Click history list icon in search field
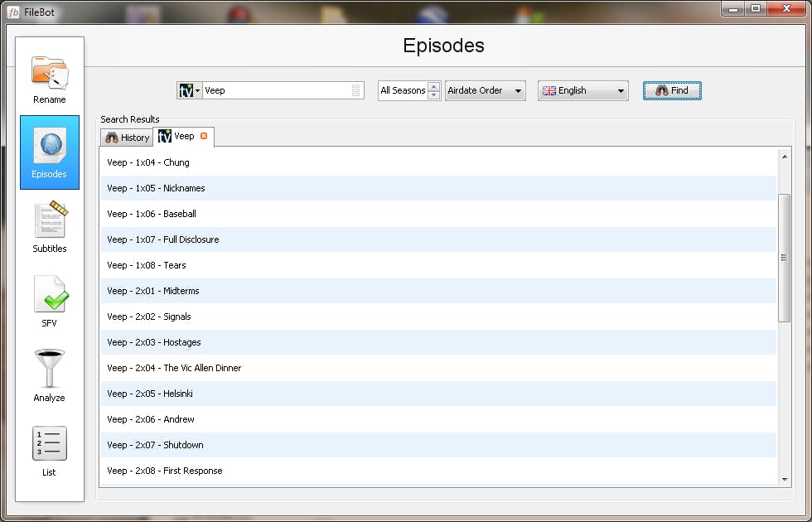This screenshot has height=522, width=812. 355,90
